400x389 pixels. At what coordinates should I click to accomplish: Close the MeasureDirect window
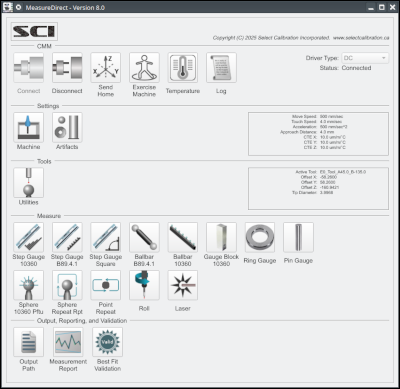393,7
